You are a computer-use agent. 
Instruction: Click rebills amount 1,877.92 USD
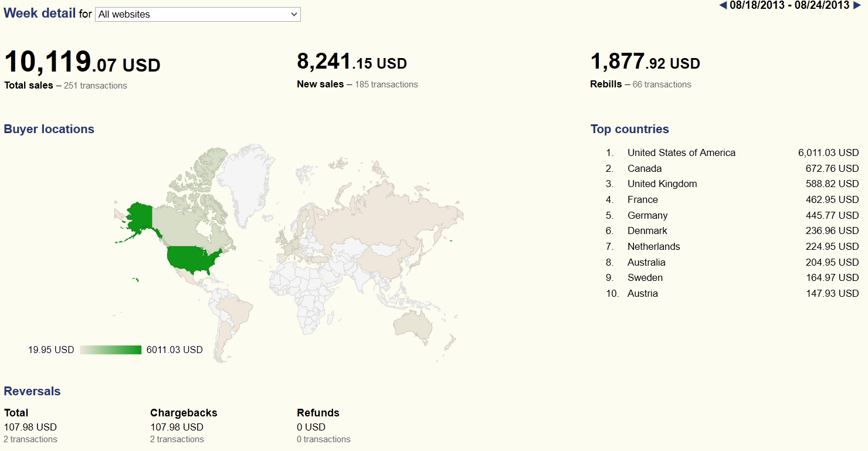pyautogui.click(x=645, y=62)
